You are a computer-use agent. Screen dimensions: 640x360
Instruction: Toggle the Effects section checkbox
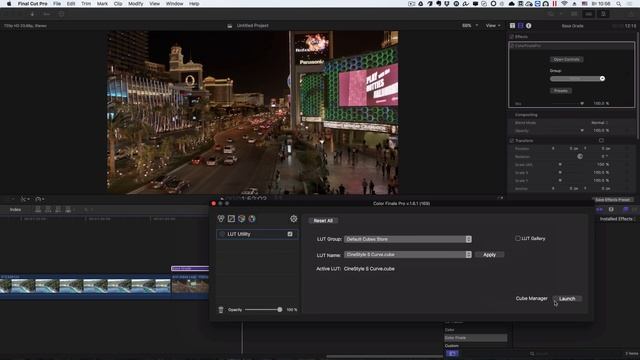511,37
